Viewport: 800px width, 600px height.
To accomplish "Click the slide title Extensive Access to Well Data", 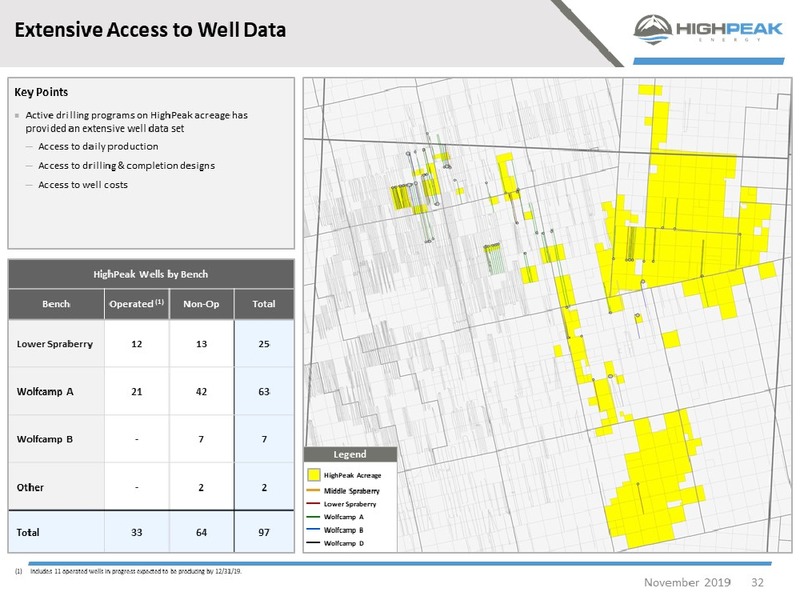I will tap(150, 30).
